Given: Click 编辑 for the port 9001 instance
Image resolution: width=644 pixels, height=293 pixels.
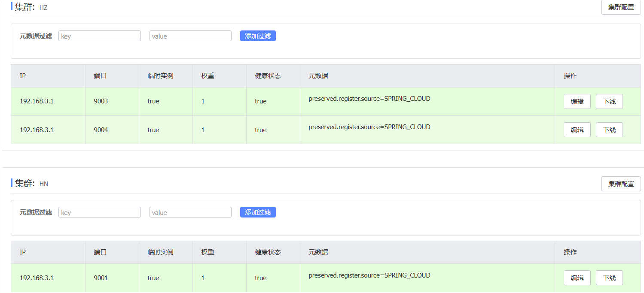Looking at the screenshot, I should click(577, 278).
